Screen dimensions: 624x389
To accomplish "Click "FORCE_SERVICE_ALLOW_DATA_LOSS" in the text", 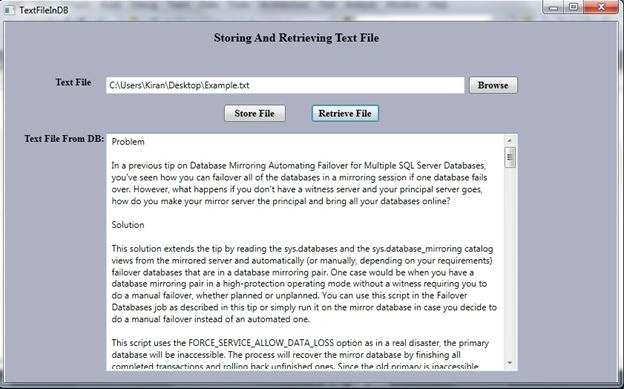I will click(x=262, y=343).
